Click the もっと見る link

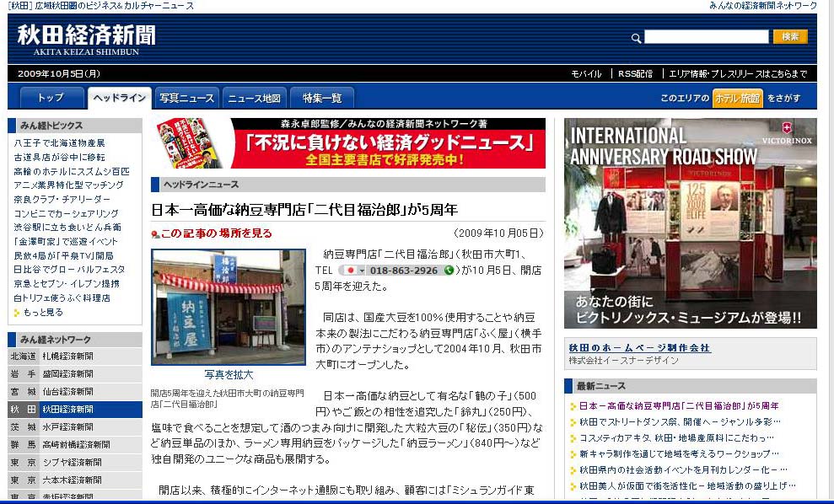(43, 312)
